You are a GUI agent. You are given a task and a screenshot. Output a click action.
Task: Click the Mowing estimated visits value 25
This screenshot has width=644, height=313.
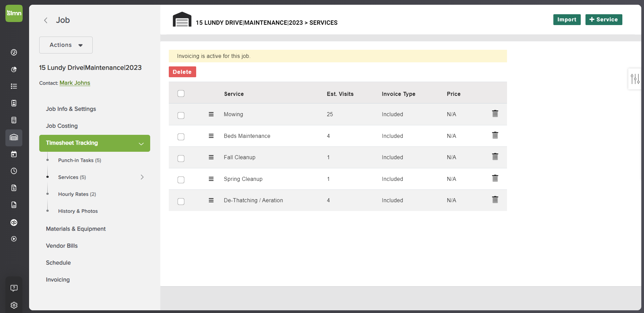(330, 114)
